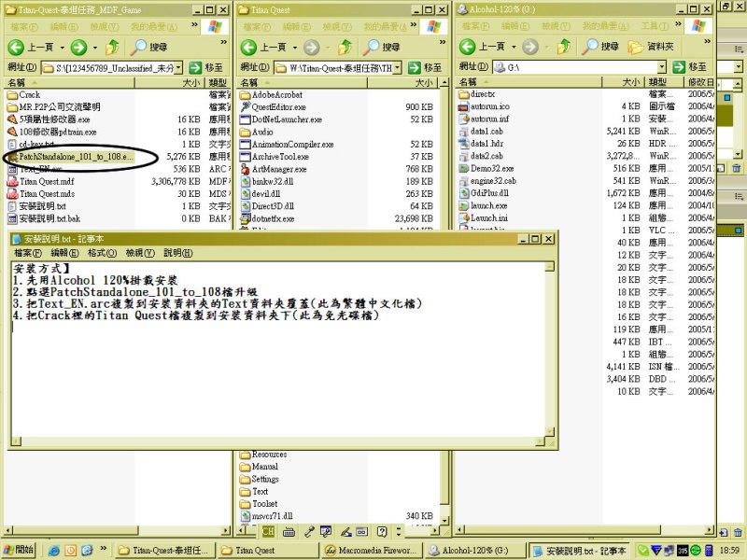Open Notepad's 說明(H) menu
The height and width of the screenshot is (560, 747).
[178, 253]
